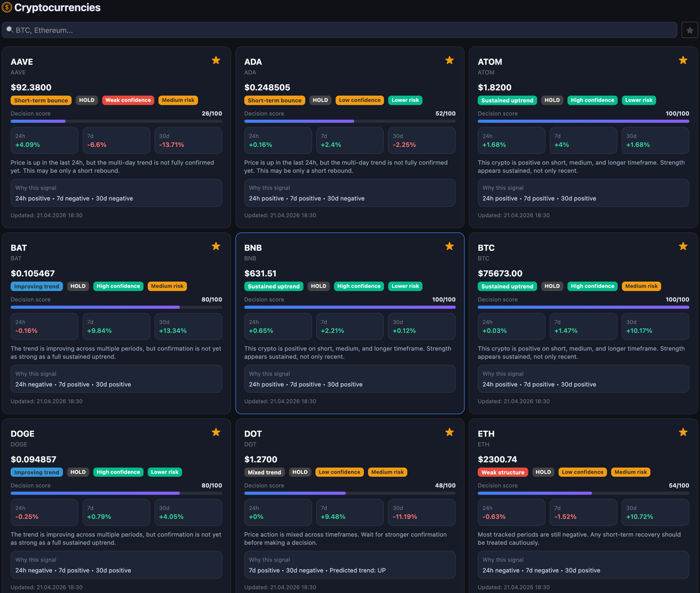Click the ATOM score 100/100
Image resolution: width=700 pixels, height=593 pixels.
pos(677,114)
